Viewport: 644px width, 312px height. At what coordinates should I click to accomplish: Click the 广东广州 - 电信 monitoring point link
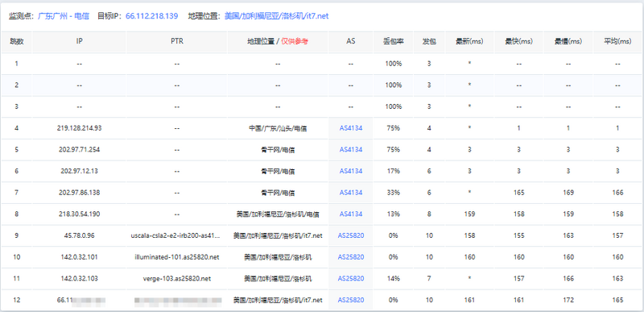point(64,16)
